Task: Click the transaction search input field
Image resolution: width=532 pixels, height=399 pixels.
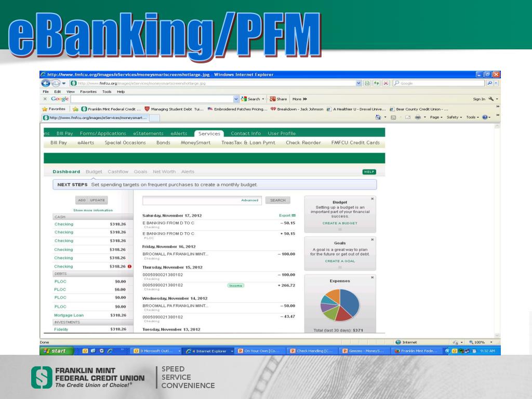Action: [202, 200]
